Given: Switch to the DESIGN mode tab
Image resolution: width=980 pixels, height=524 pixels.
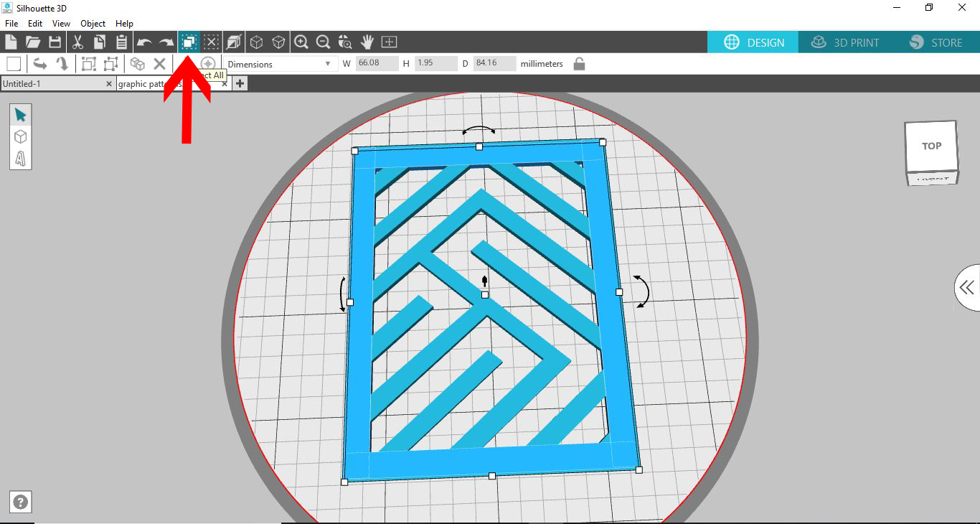Looking at the screenshot, I should (x=753, y=42).
